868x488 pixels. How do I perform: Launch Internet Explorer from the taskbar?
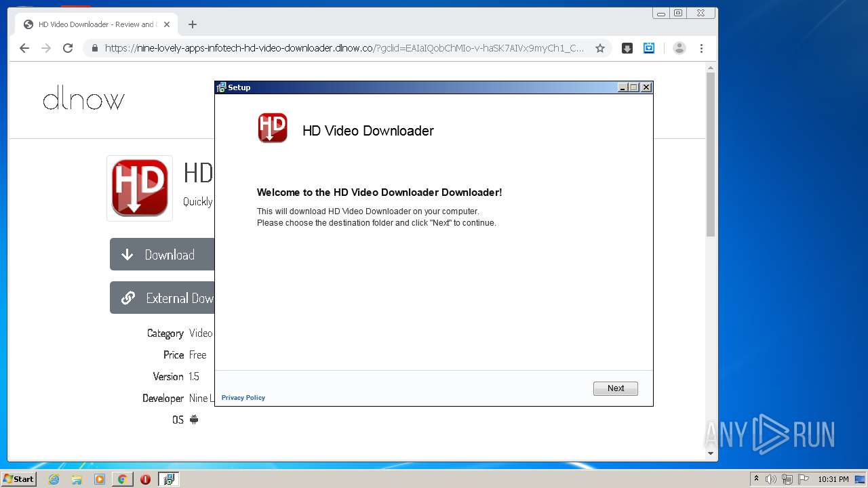54,479
